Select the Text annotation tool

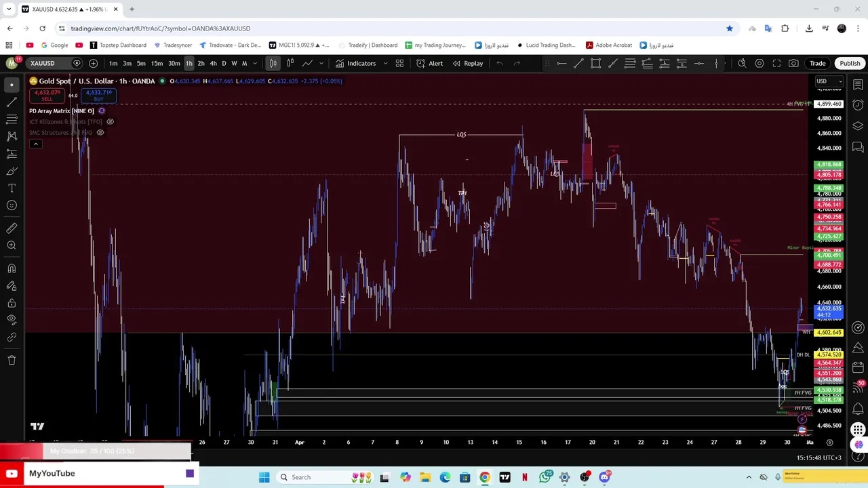click(x=12, y=188)
